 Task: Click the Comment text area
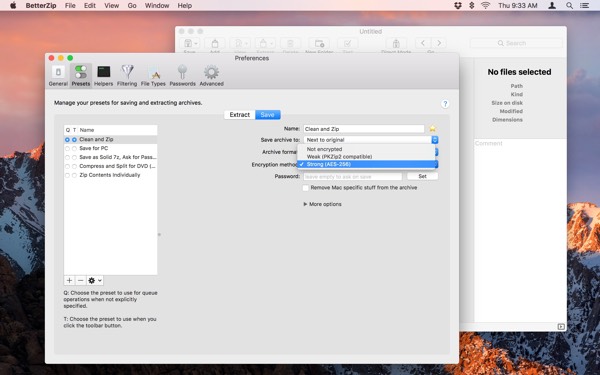click(520, 231)
